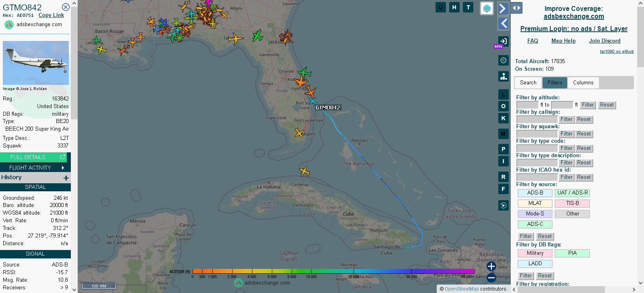Toggle the U map button
Viewport: 644px width, 293px height.
pos(441,7)
